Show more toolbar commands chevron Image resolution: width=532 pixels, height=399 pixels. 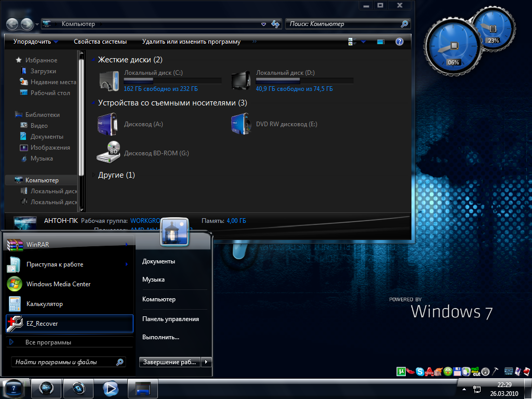pos(255,42)
